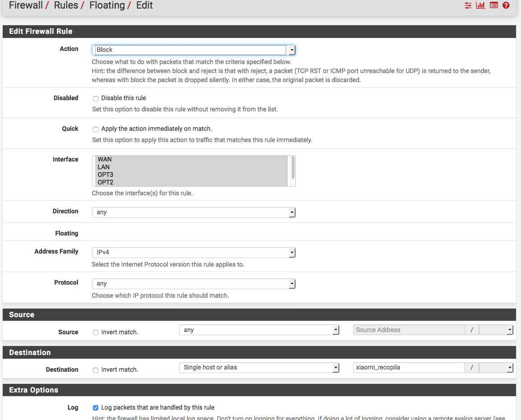Image resolution: width=521 pixels, height=420 pixels.
Task: Expand the Direction dropdown
Action: pos(194,212)
